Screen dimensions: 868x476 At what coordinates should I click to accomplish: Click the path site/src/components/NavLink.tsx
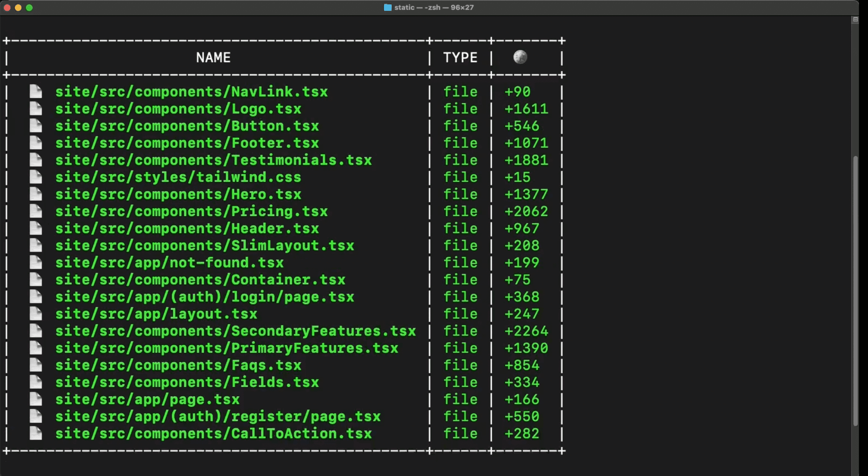[191, 92]
